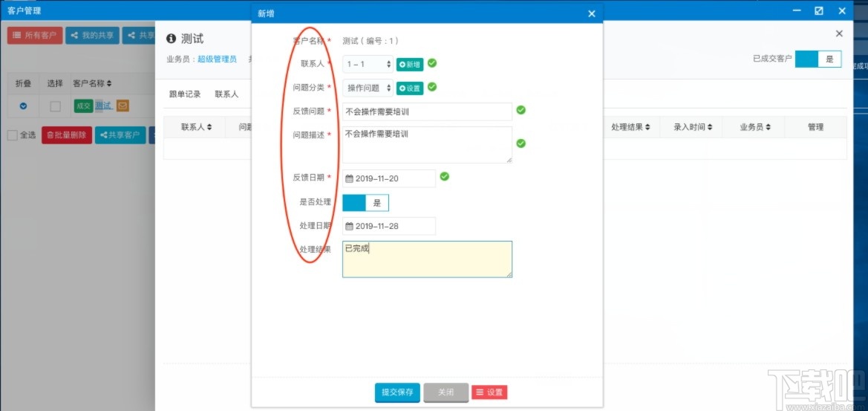Click the 反馈问题 input field
The width and height of the screenshot is (868, 411).
[x=428, y=111]
